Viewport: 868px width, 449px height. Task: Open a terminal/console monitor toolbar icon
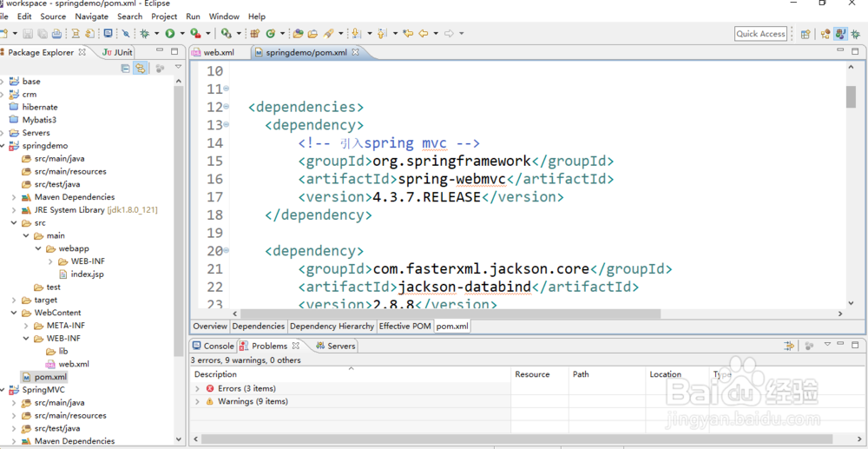pyautogui.click(x=108, y=34)
